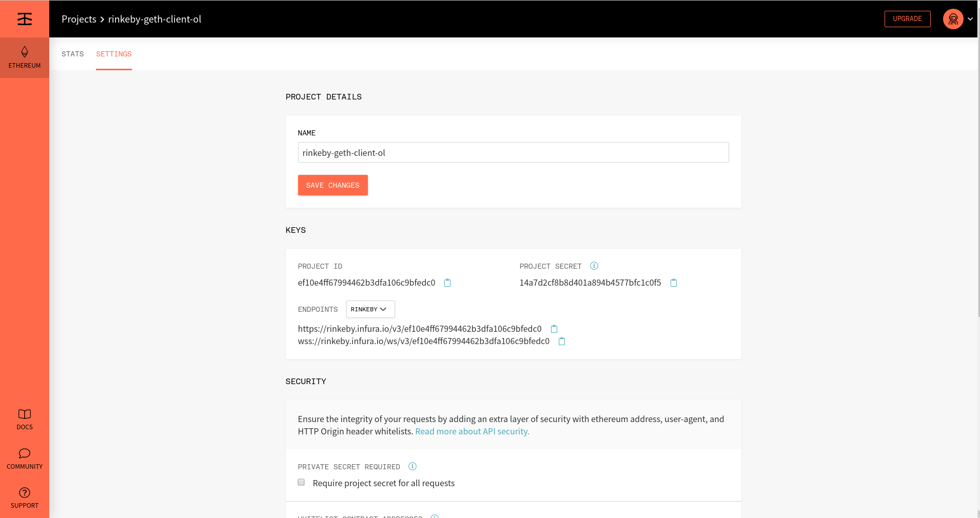
Task: Expand the account menu chevron
Action: point(970,19)
